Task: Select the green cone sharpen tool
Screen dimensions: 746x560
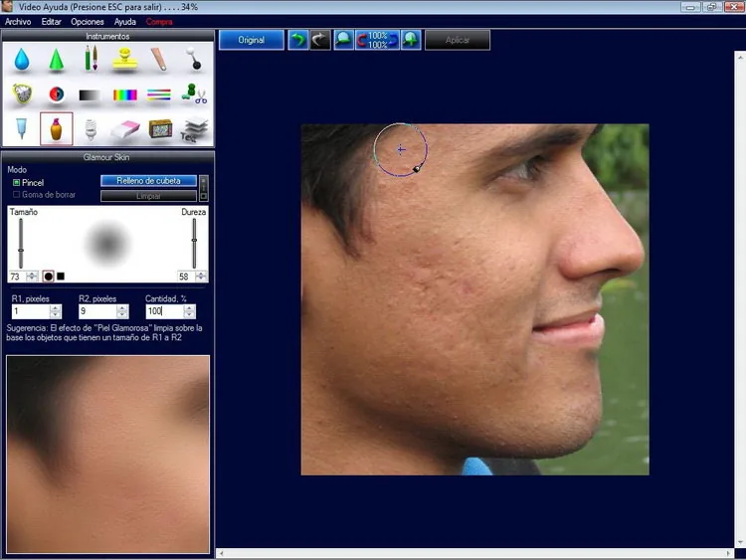Action: click(x=56, y=60)
